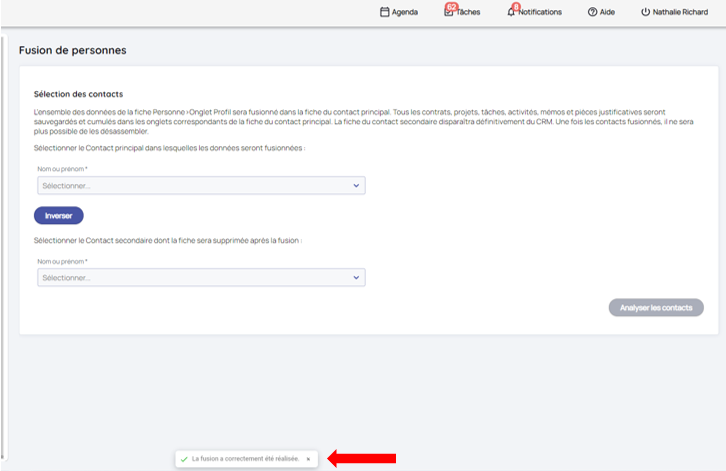Click the Analyser les contacts button
This screenshot has height=471, width=726.
tap(655, 308)
